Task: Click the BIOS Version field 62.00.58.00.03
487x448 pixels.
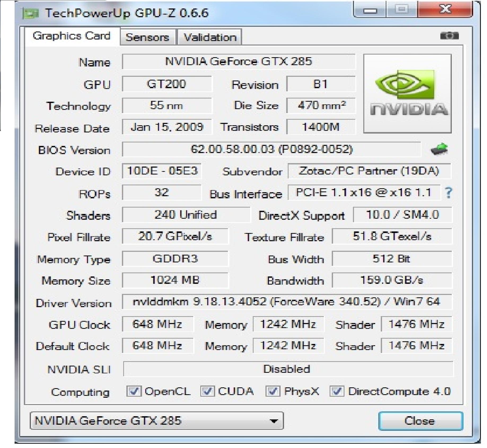Action: coord(271,149)
